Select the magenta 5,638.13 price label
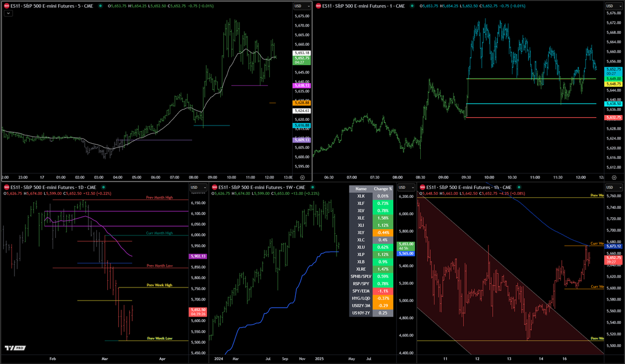Image resolution: width=625 pixels, height=364 pixels. [x=302, y=86]
